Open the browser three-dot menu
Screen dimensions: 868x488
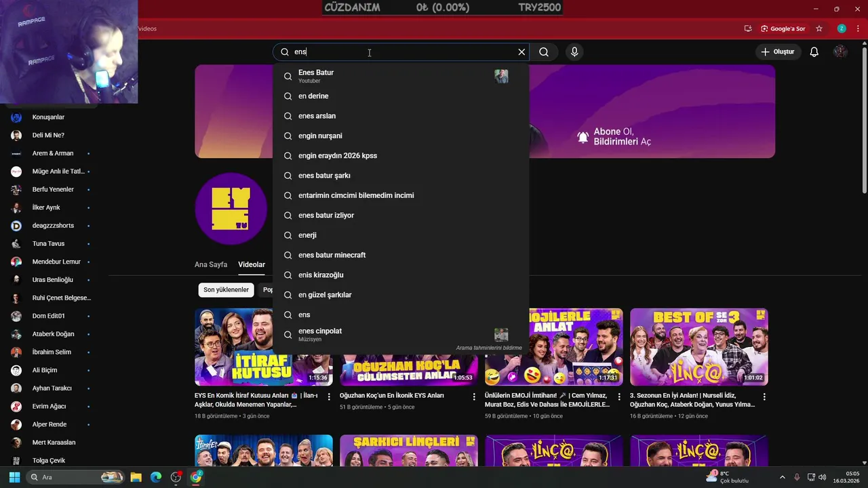click(858, 28)
